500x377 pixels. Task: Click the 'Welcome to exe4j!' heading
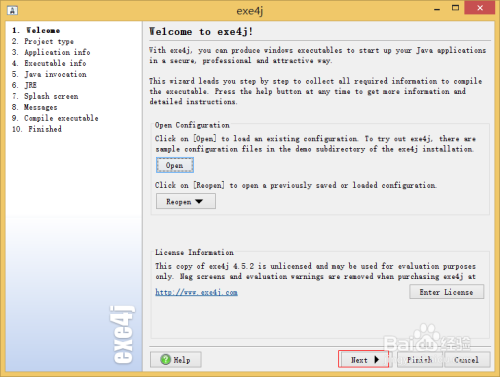201,32
